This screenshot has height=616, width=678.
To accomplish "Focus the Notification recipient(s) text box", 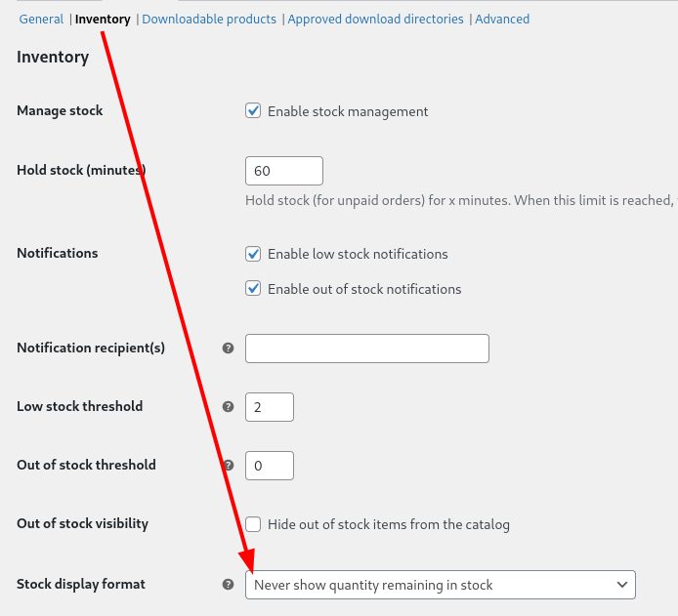I will click(x=367, y=349).
